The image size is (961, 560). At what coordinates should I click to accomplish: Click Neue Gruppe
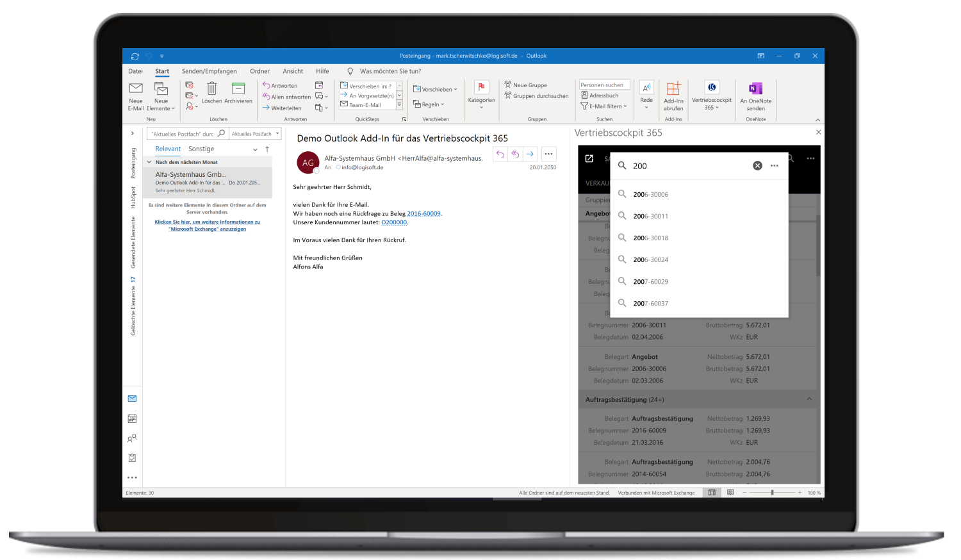[x=525, y=85]
